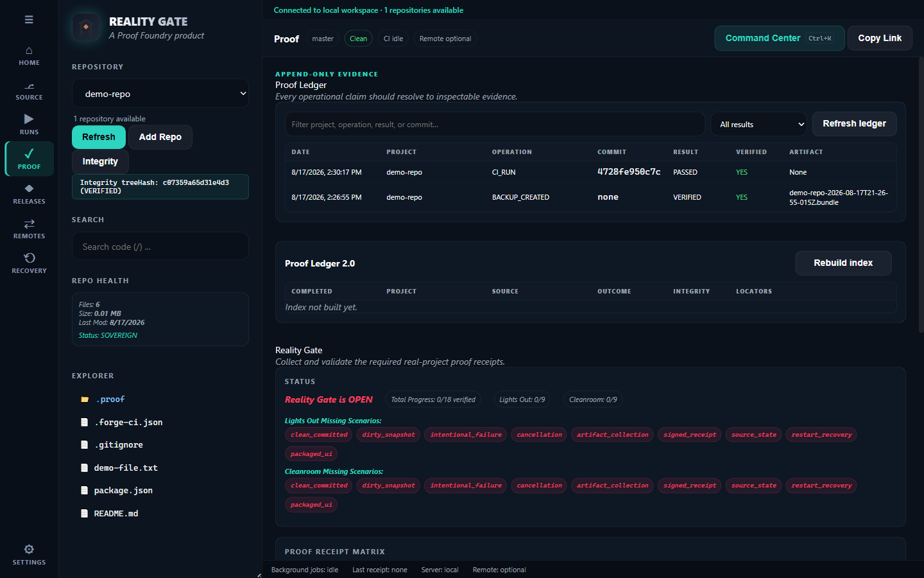
Task: Open the All results filter dropdown
Action: [x=759, y=124]
